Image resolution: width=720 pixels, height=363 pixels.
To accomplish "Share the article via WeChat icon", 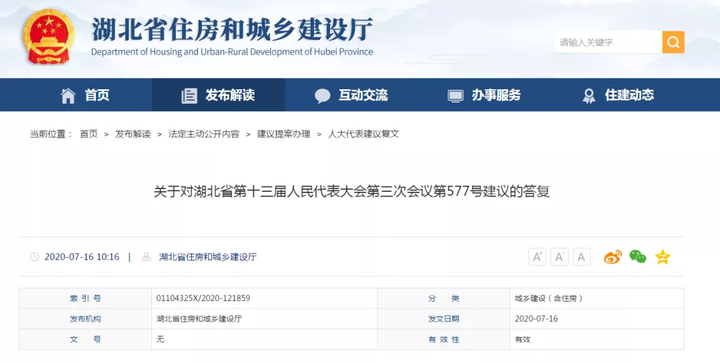I will (638, 257).
